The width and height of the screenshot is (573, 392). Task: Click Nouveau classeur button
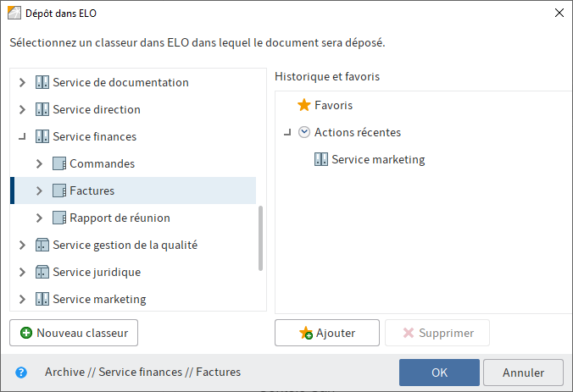pyautogui.click(x=74, y=333)
